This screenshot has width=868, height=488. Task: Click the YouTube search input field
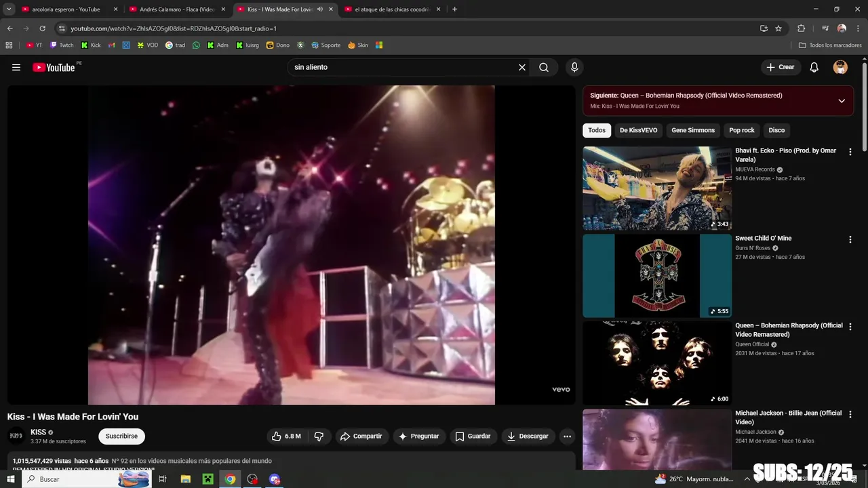(403, 67)
